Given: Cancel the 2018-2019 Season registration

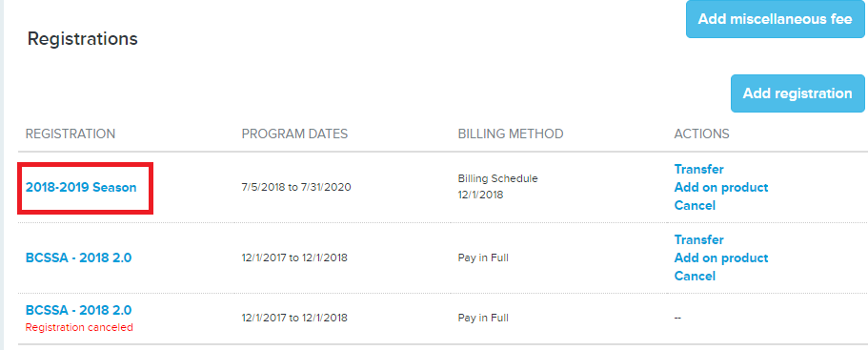Looking at the screenshot, I should pos(695,205).
